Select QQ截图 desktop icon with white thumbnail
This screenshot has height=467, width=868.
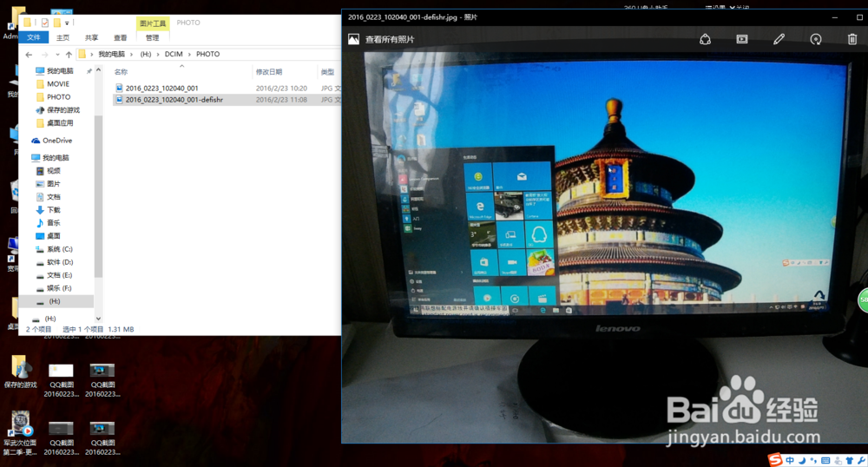(61, 380)
